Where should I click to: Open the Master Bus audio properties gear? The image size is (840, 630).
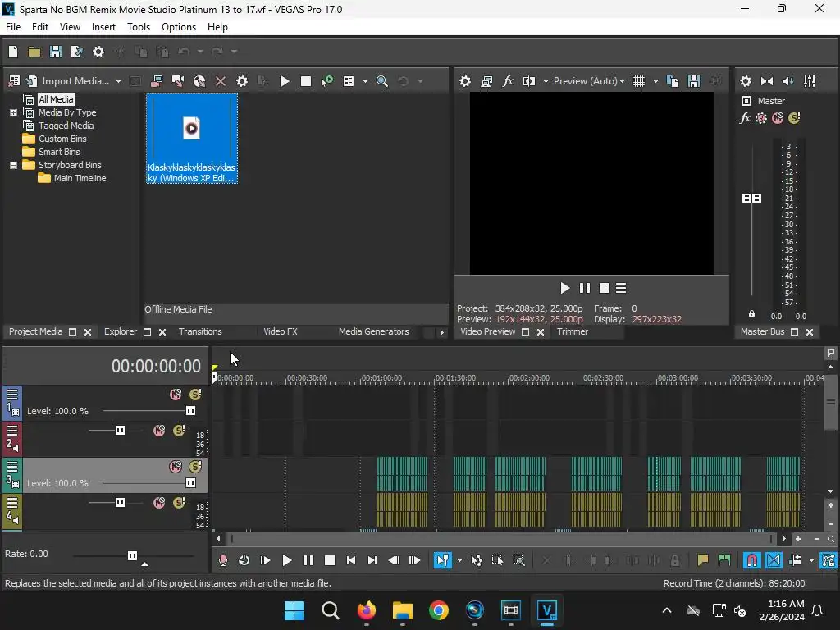click(745, 81)
